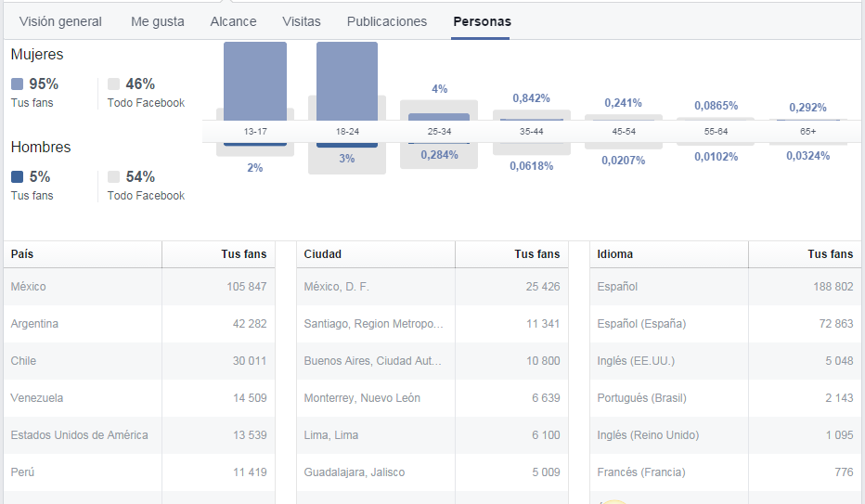Click the 46% Todo Facebook gray swatch
The width and height of the screenshot is (865, 504).
pos(113,84)
